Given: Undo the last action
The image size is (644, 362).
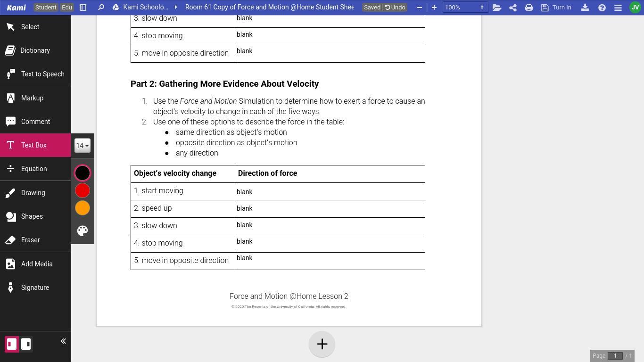Looking at the screenshot, I should [395, 8].
